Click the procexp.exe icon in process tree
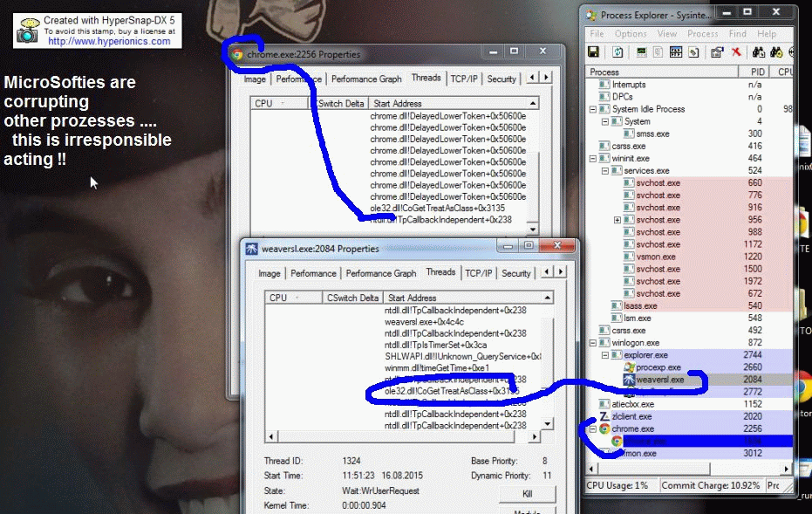Viewport: 812px width, 514px height. (629, 367)
